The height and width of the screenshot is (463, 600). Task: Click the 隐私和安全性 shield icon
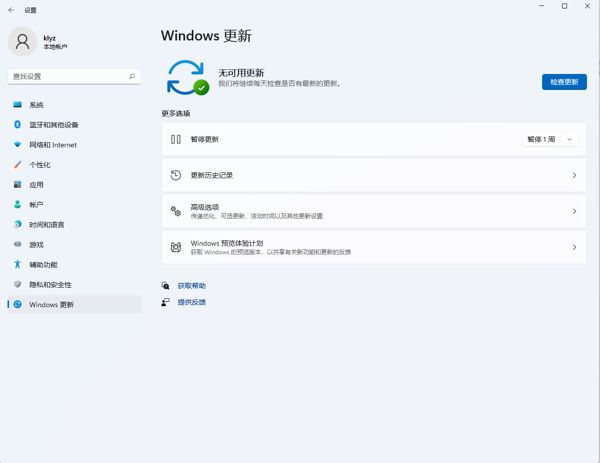click(x=18, y=284)
